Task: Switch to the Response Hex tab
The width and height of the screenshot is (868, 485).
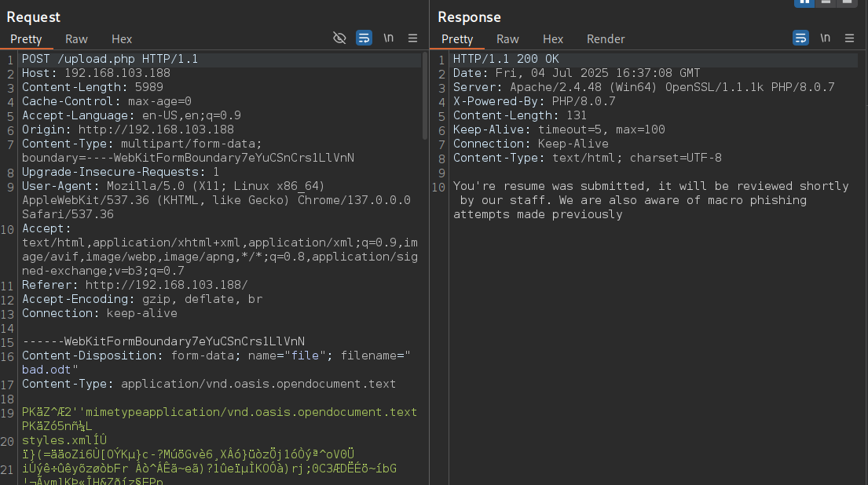Action: pyautogui.click(x=553, y=39)
